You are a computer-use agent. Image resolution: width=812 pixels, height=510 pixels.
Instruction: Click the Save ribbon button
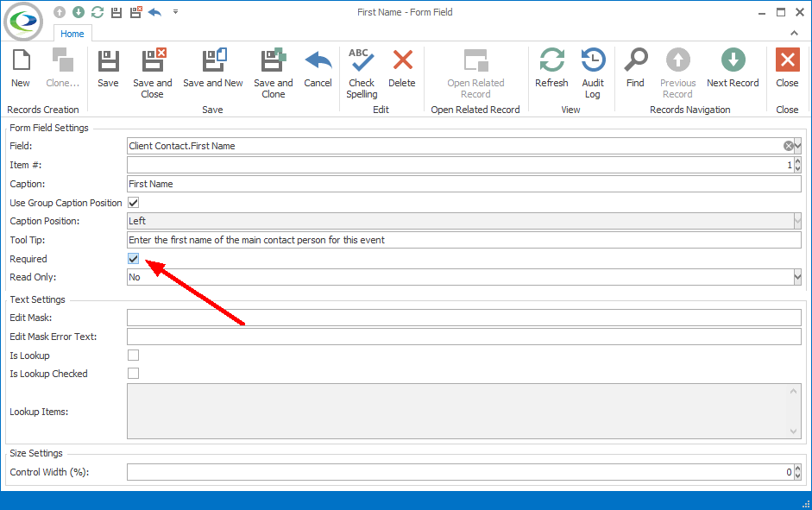click(x=108, y=67)
